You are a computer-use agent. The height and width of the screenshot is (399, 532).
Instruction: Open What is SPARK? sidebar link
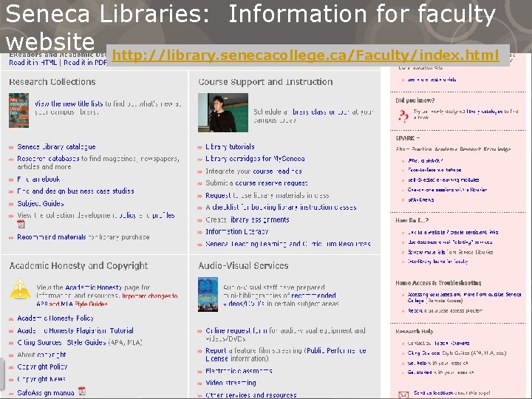pyautogui.click(x=425, y=160)
